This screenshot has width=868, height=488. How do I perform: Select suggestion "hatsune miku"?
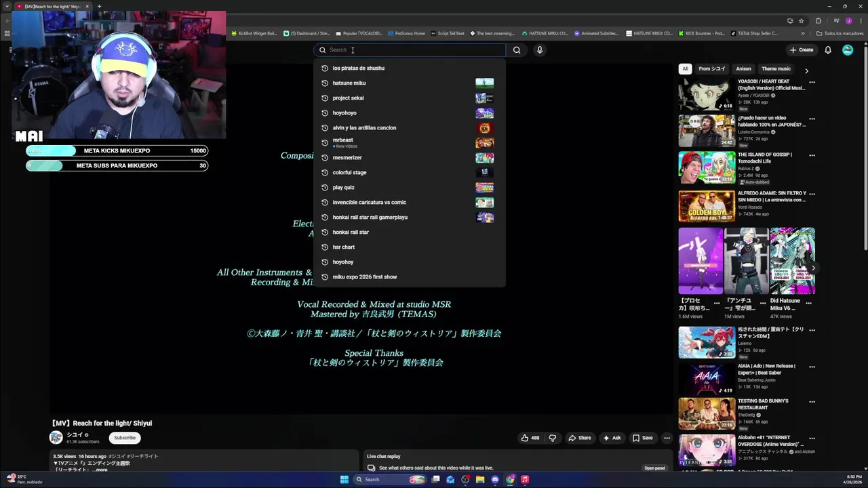410,83
